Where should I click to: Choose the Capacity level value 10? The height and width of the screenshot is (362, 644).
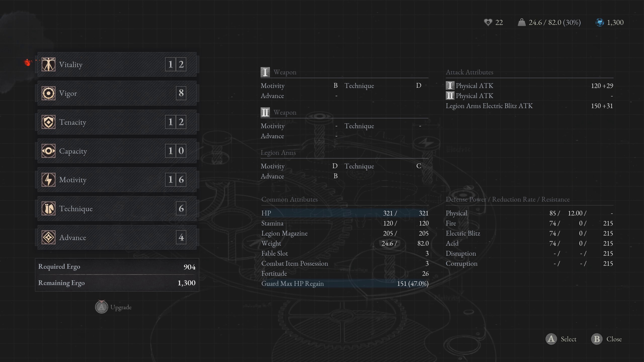click(x=176, y=151)
